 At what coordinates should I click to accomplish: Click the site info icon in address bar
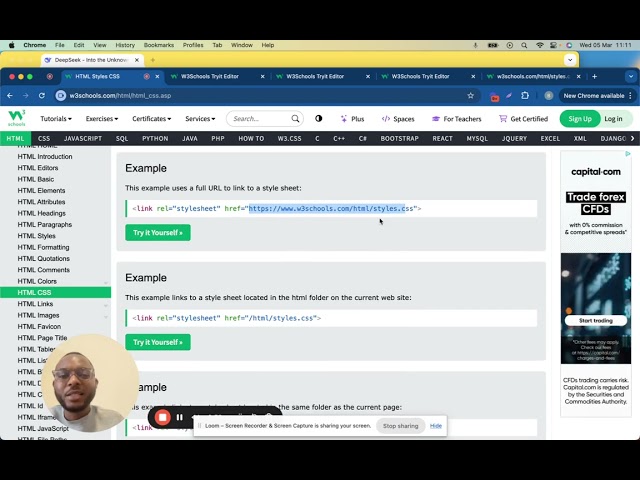point(61,96)
